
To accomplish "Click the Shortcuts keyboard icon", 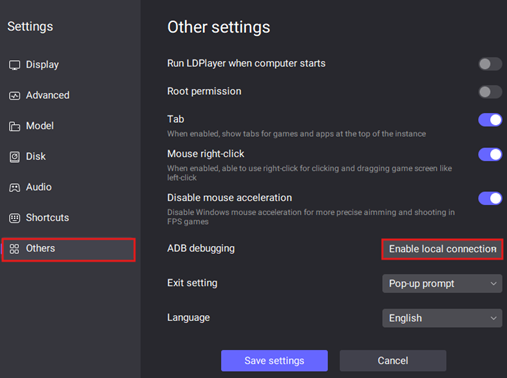I will tap(14, 218).
